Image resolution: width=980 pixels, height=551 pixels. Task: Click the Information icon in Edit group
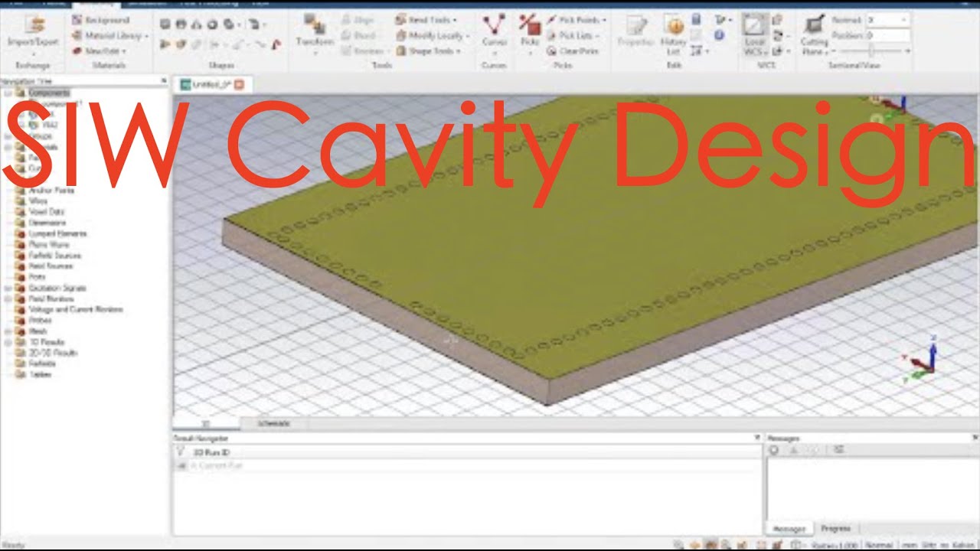(x=719, y=35)
